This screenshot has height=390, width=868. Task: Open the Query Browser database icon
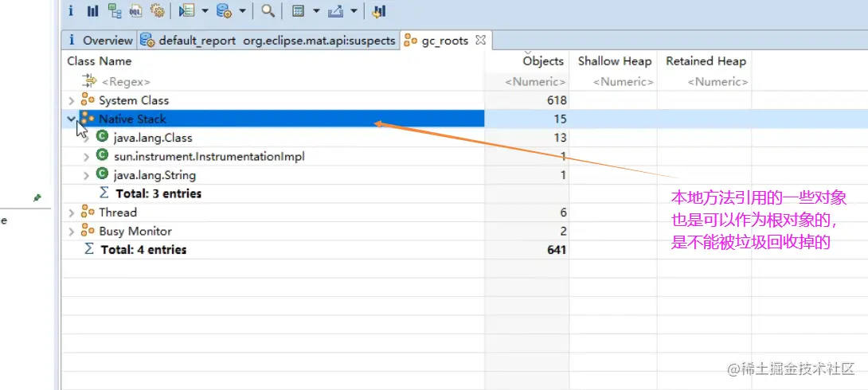(224, 10)
